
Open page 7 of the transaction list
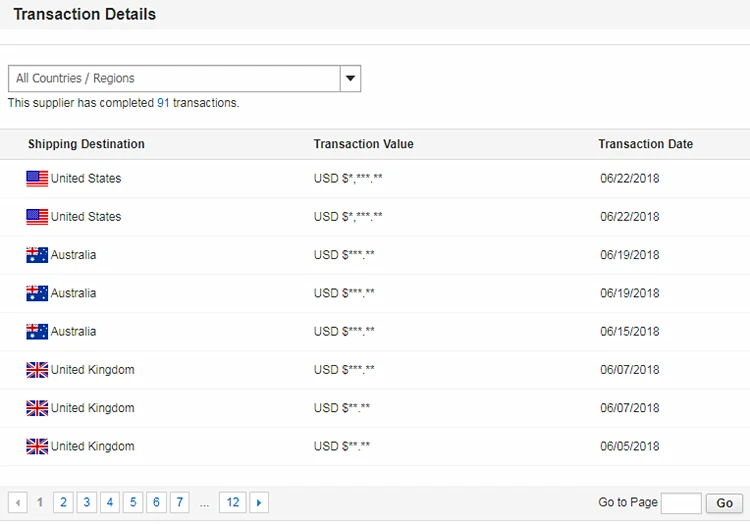pyautogui.click(x=180, y=503)
